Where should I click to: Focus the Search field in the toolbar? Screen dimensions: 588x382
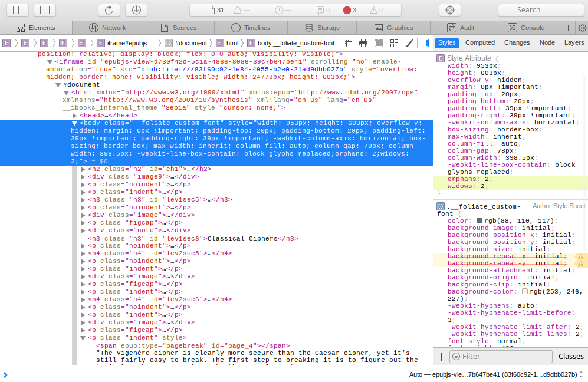541,10
